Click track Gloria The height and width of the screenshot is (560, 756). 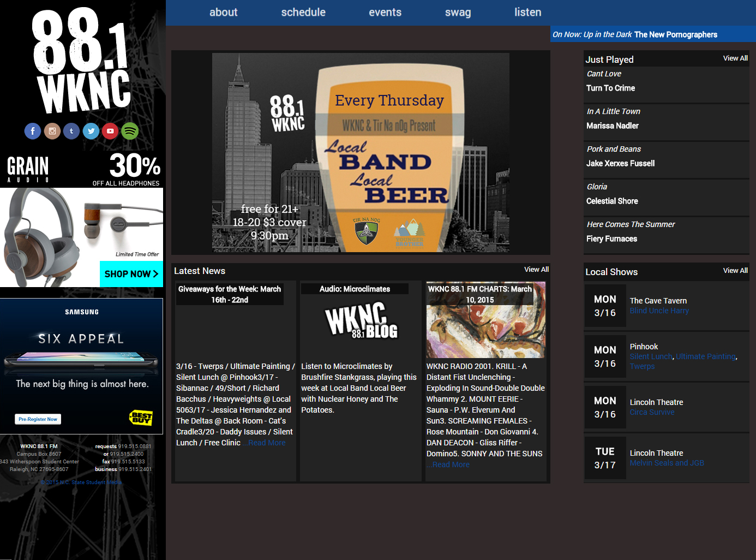pyautogui.click(x=597, y=187)
